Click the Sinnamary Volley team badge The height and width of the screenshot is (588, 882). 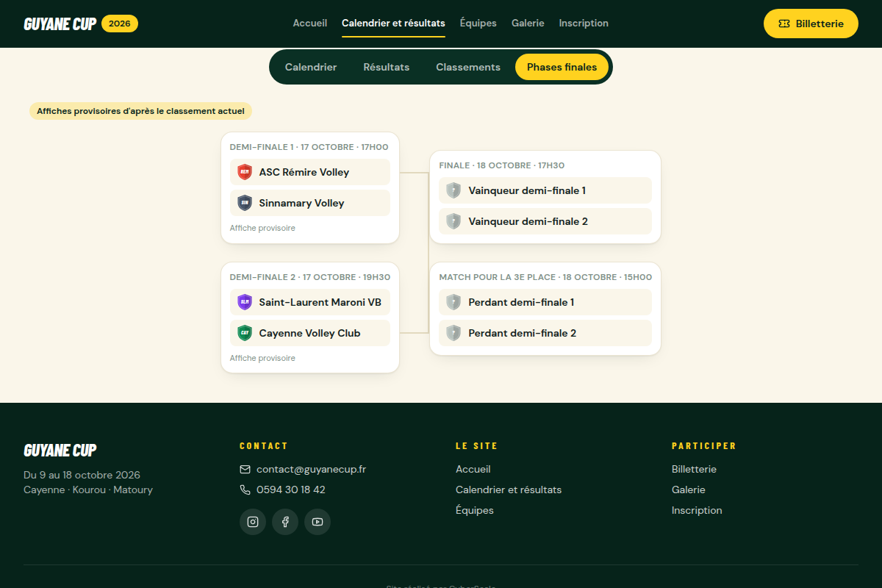245,203
